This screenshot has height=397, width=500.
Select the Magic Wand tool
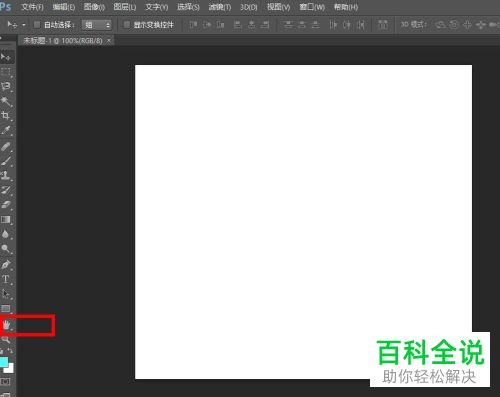(6, 101)
